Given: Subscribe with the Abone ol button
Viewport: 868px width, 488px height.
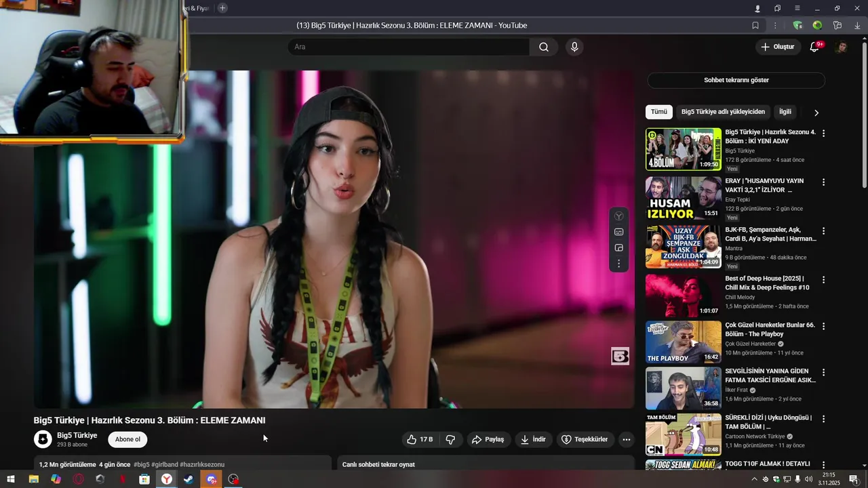Looking at the screenshot, I should tap(127, 439).
